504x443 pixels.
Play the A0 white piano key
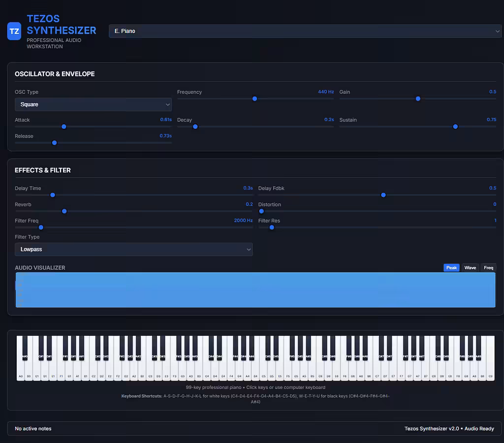21,370
